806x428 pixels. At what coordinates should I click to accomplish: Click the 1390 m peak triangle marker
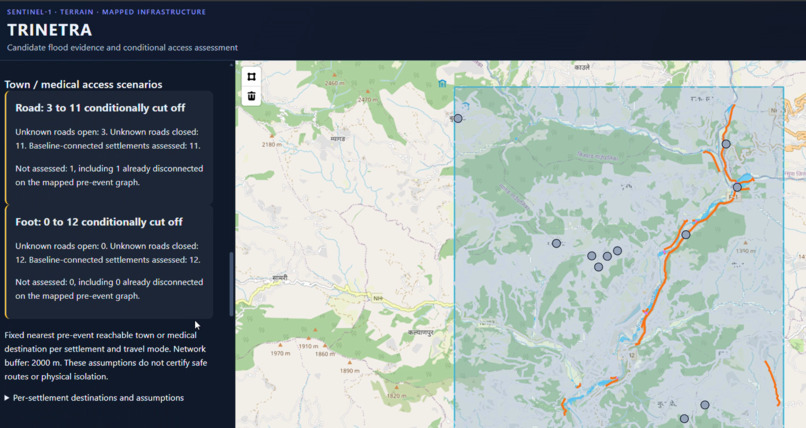pos(745,243)
